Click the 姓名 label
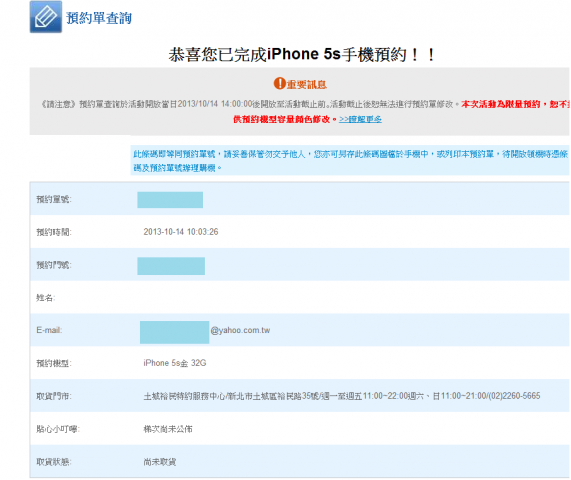571x480 pixels. click(x=46, y=298)
